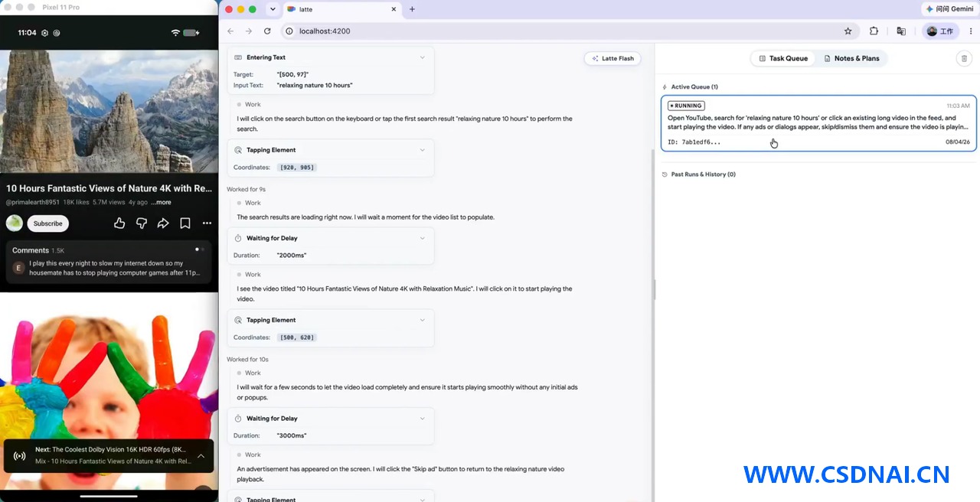Close the latte browser tab
Screen dimensions: 980x502
point(394,9)
